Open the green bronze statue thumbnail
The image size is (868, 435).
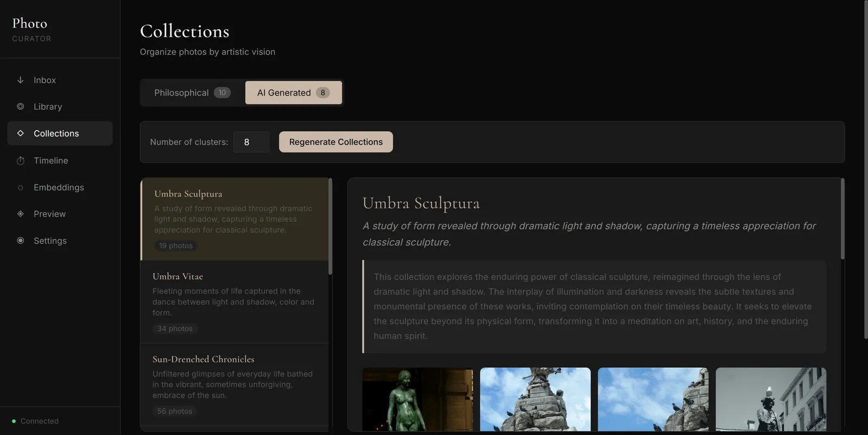418,400
